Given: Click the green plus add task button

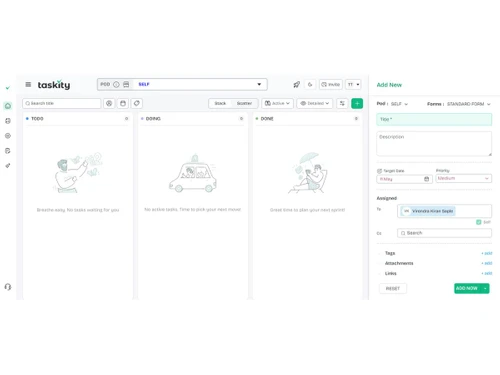Looking at the screenshot, I should click(x=357, y=103).
